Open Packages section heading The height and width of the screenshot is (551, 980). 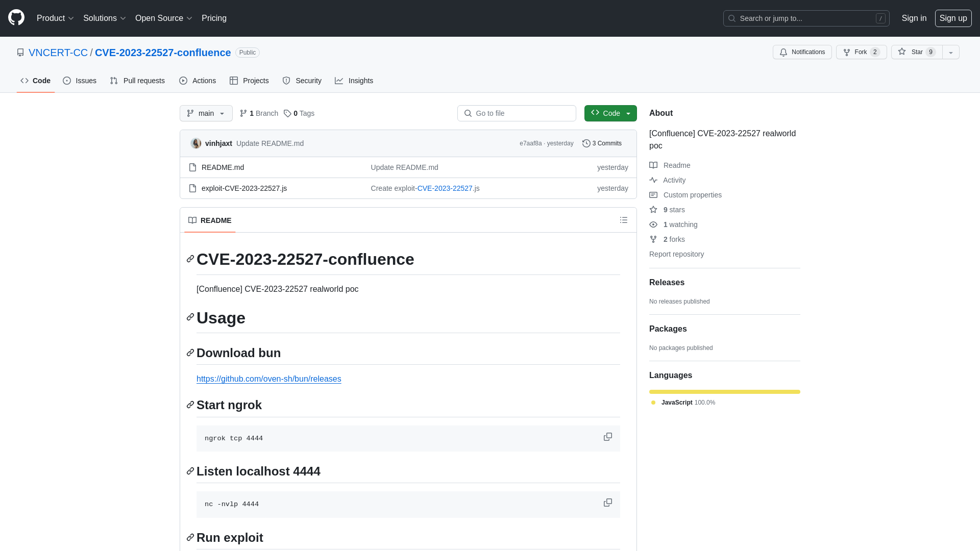(668, 329)
